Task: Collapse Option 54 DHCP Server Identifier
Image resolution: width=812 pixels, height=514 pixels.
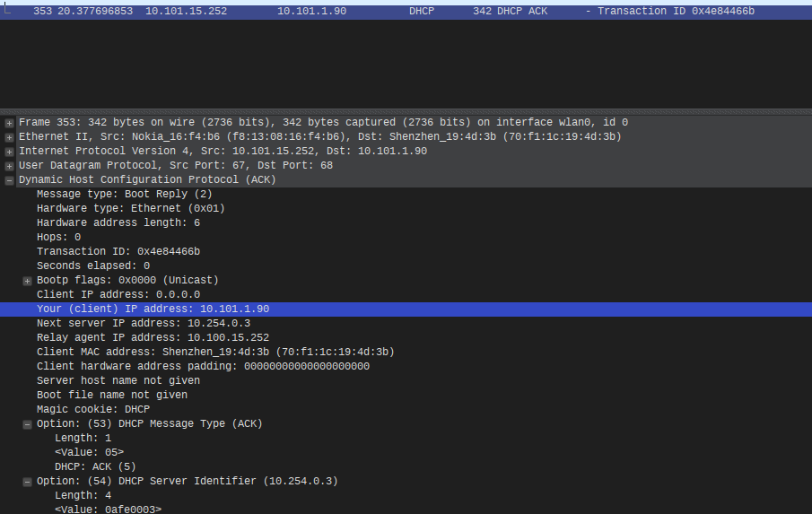Action: tap(27, 482)
